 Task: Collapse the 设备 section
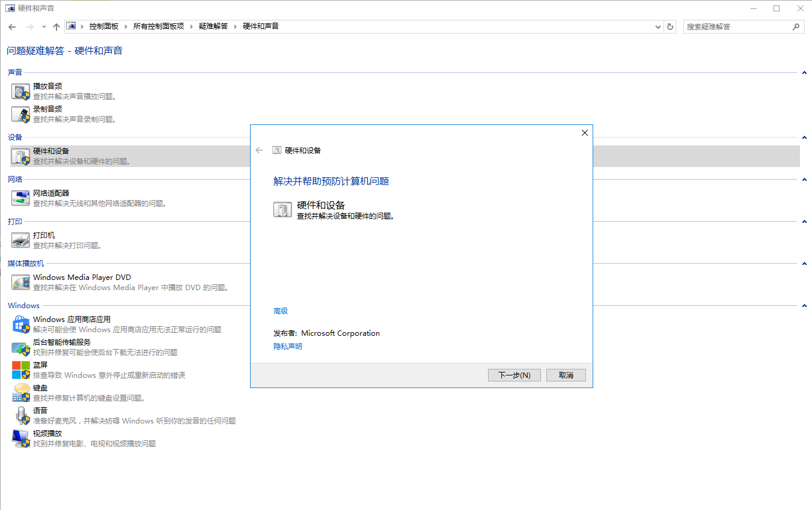tap(804, 138)
